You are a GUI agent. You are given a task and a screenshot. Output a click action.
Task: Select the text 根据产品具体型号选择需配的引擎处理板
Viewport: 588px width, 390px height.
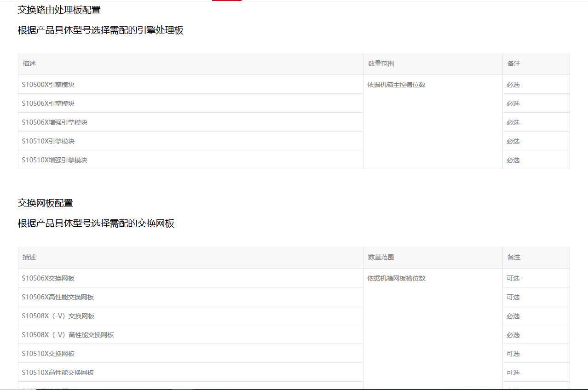101,31
